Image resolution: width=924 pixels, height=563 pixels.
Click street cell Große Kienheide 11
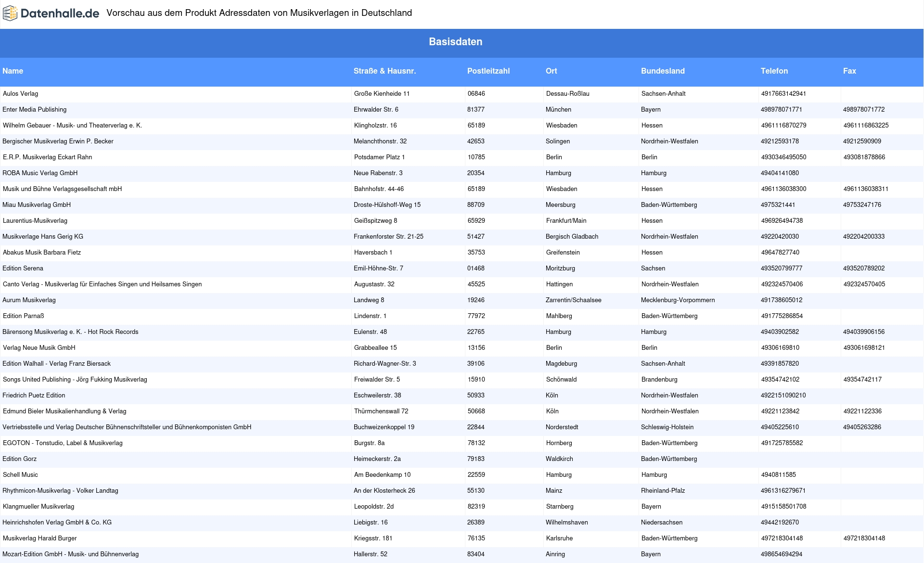pyautogui.click(x=382, y=94)
